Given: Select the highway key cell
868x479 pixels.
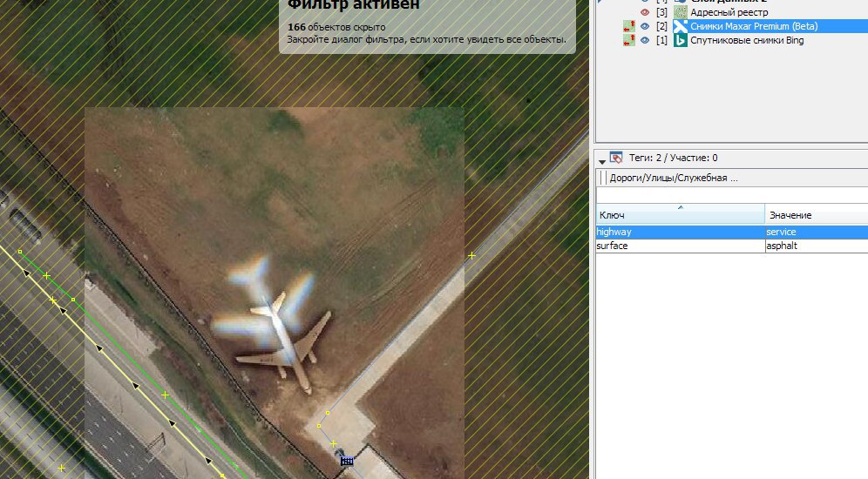Looking at the screenshot, I should click(681, 232).
